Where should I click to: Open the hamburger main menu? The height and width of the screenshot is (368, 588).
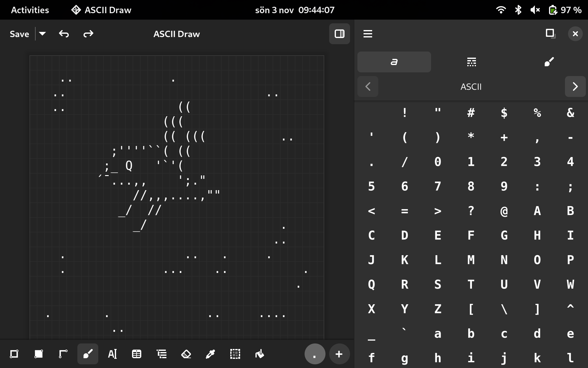coord(368,34)
